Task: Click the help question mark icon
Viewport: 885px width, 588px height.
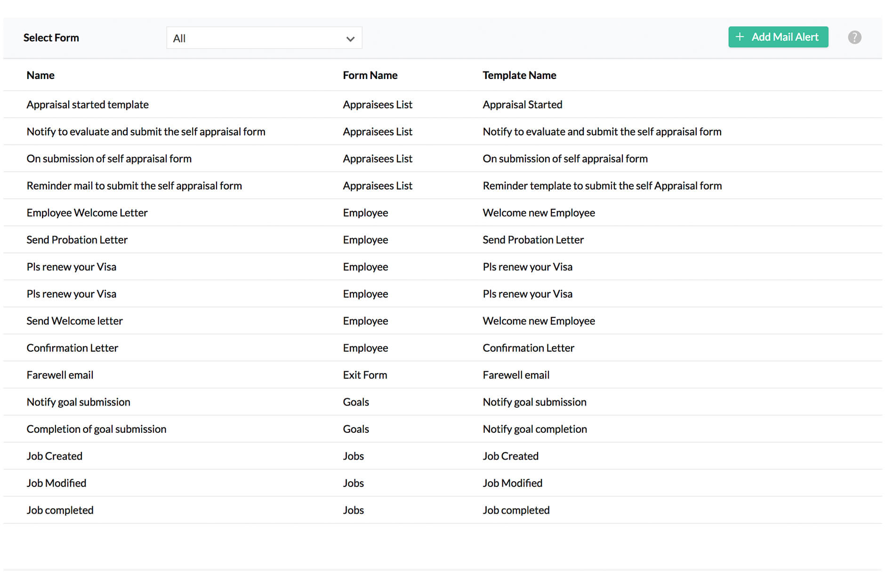Action: (x=854, y=37)
